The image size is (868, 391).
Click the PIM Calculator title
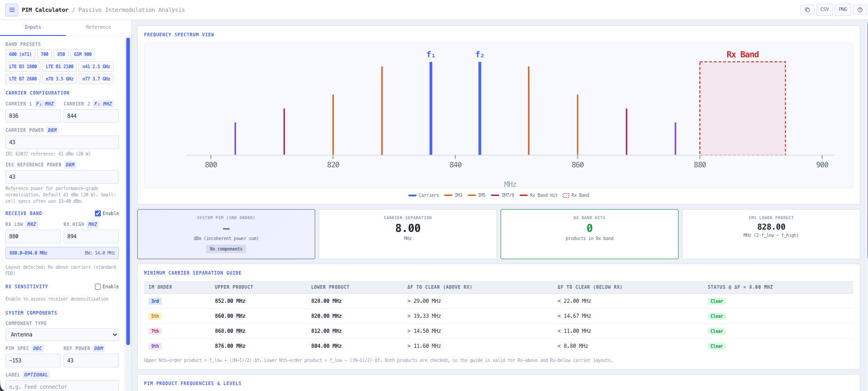45,10
